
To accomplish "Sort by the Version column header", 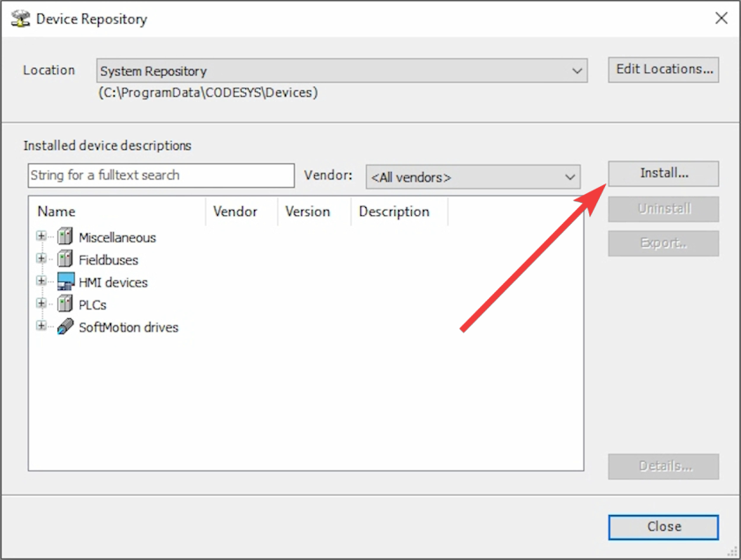I will (x=314, y=212).
